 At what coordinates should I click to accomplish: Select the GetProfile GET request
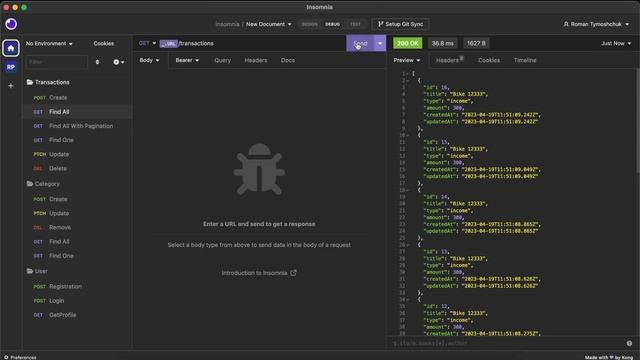click(77, 315)
